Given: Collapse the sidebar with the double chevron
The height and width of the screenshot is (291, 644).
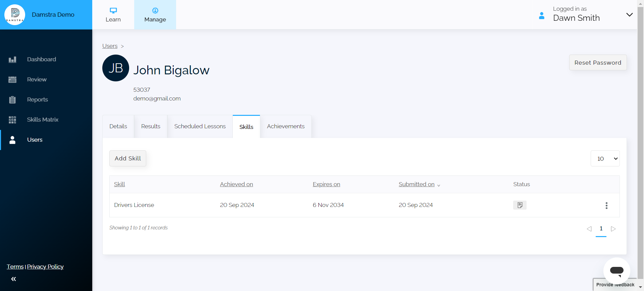Looking at the screenshot, I should [13, 279].
